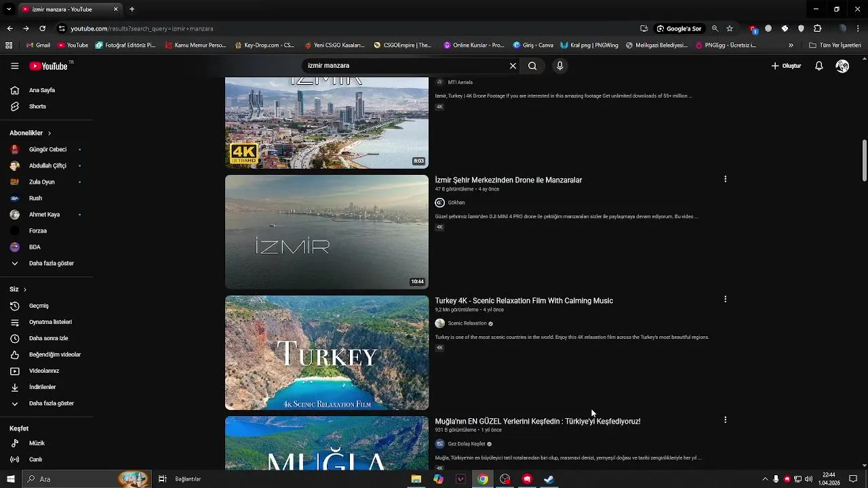Image resolution: width=868 pixels, height=488 pixels.
Task: Open the İZMİR drone video thumbnail
Action: (327, 232)
